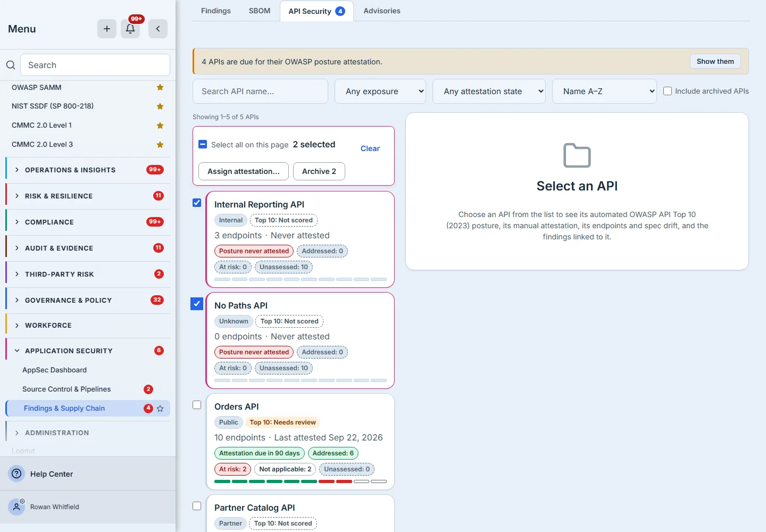The height and width of the screenshot is (532, 766).
Task: Open the Any exposure dropdown
Action: 380,92
